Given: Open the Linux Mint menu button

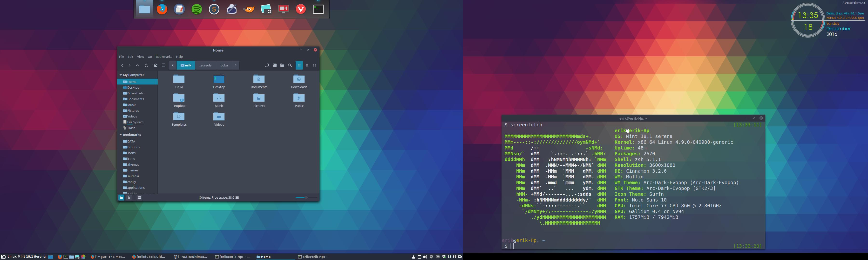Looking at the screenshot, I should coord(23,257).
